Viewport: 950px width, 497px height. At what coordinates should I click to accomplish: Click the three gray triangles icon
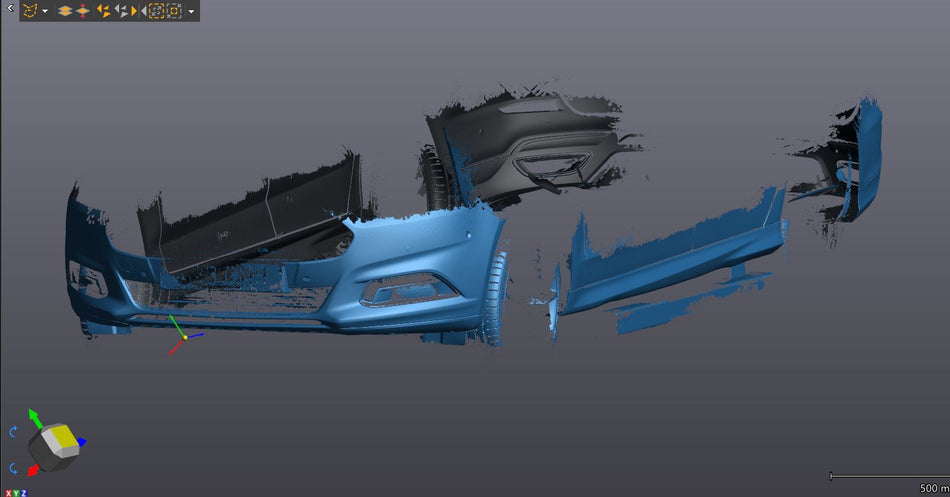tap(121, 11)
